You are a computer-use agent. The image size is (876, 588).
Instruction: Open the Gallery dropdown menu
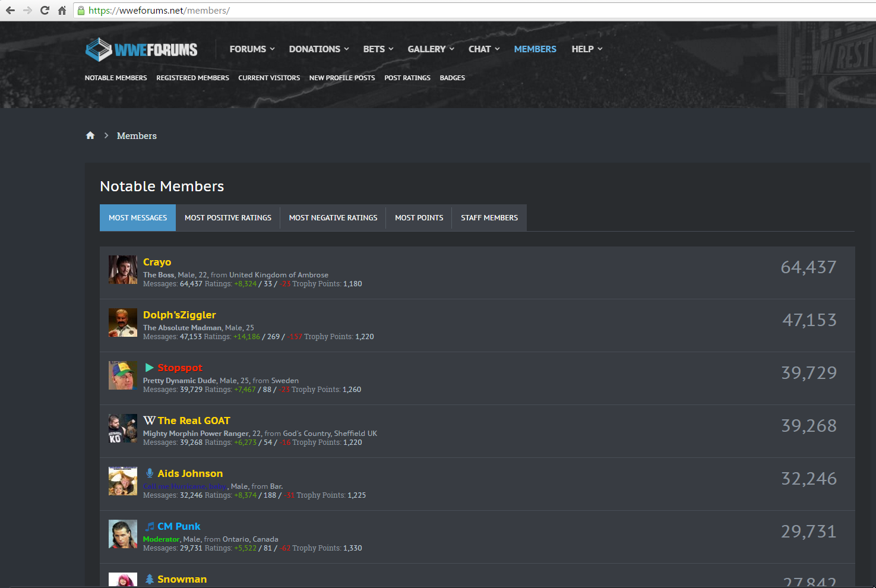431,49
